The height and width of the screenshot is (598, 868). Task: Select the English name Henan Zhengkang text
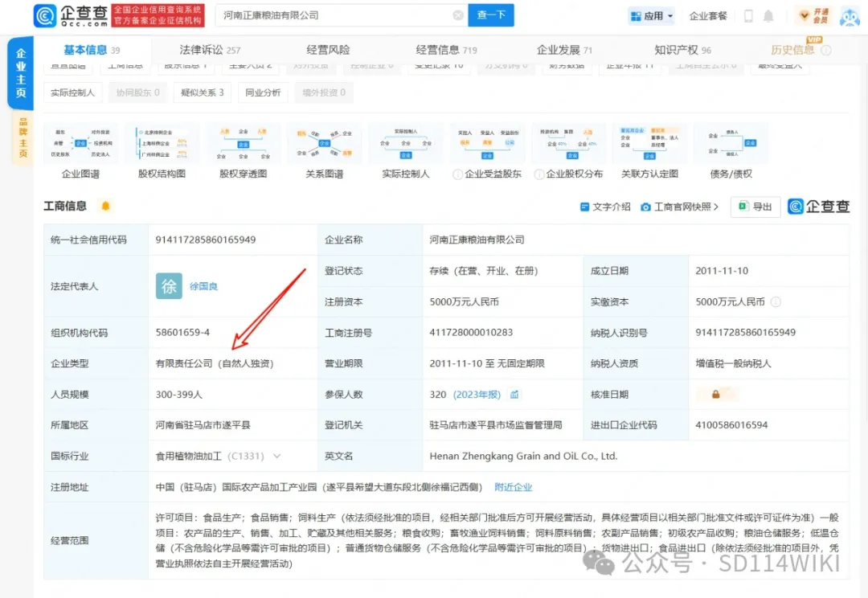point(523,457)
